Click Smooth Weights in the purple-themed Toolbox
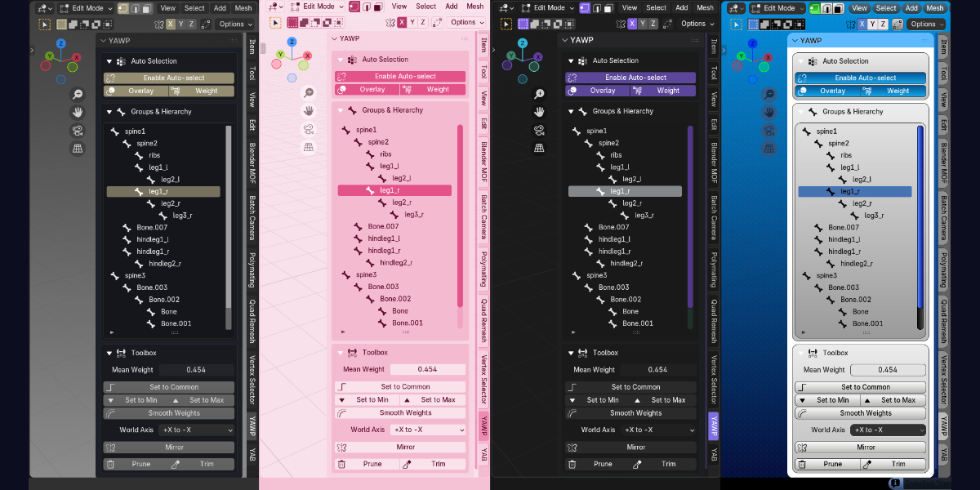 (x=630, y=413)
